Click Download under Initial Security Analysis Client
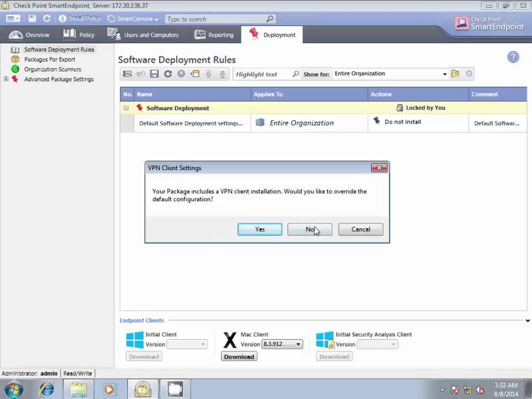Image resolution: width=532 pixels, height=399 pixels. [334, 356]
